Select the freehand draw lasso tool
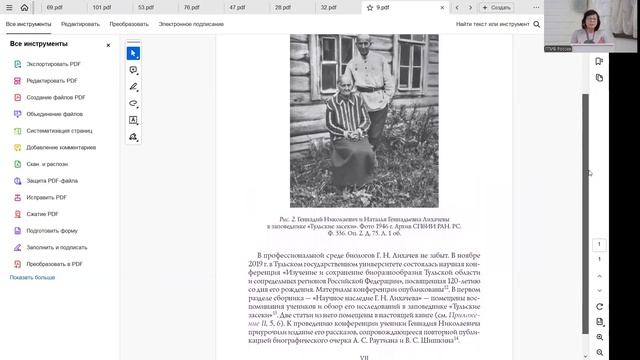The height and width of the screenshot is (360, 640). coord(133,103)
